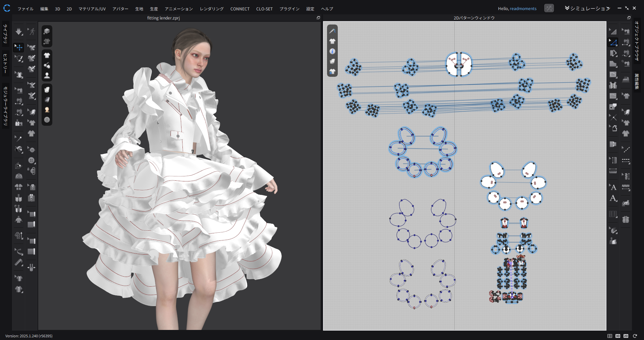Choose the 2D text annotation 'A' tool
This screenshot has width=644, height=340.
click(613, 187)
